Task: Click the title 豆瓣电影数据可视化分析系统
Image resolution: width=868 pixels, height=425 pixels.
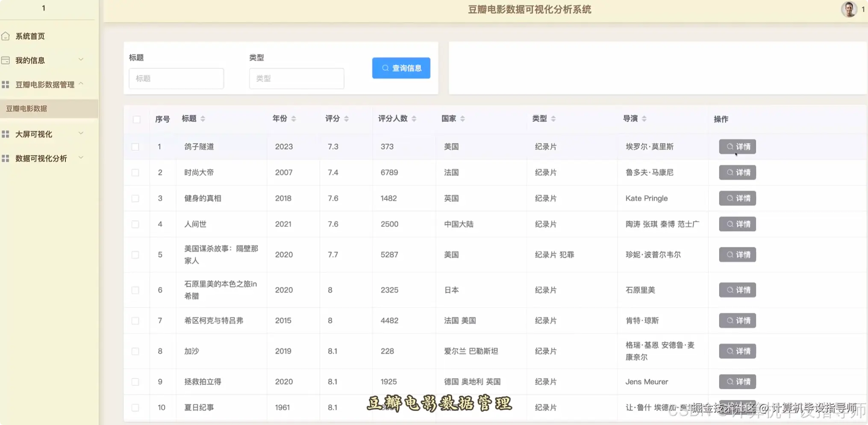Action: pos(530,9)
